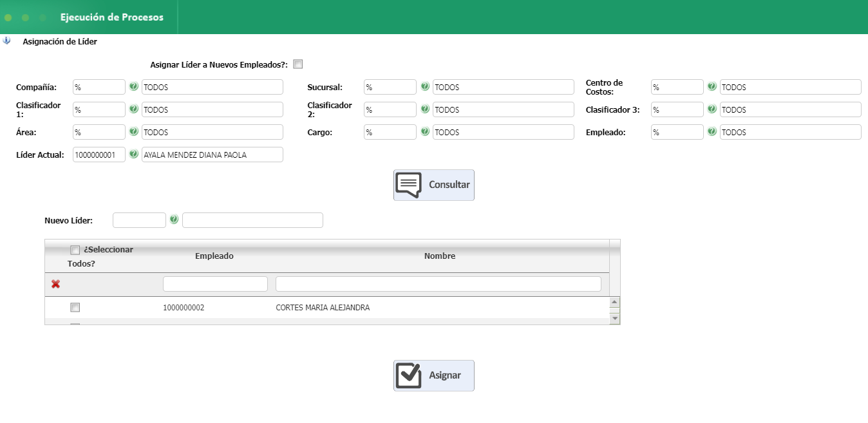Viewport: 868px width, 423px height.
Task: Click the Clasificador 2 code field
Action: point(390,109)
